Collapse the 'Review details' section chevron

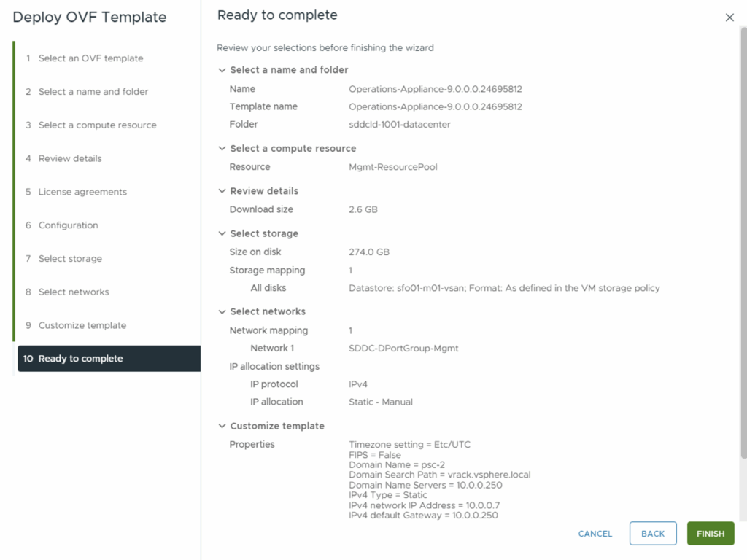coord(222,191)
